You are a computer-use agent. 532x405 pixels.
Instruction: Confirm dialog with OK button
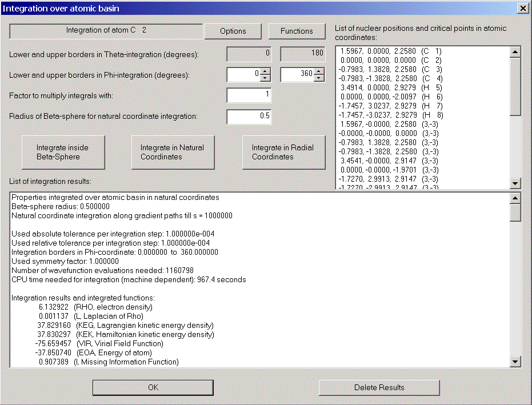point(153,387)
